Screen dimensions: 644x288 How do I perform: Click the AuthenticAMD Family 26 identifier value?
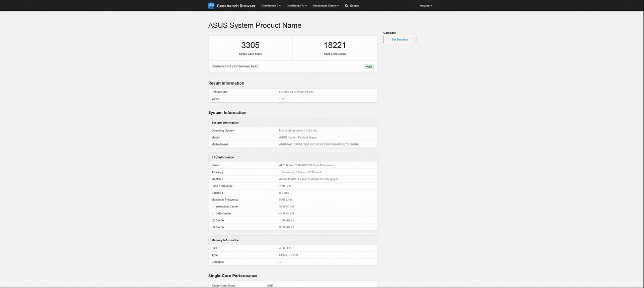[308, 179]
